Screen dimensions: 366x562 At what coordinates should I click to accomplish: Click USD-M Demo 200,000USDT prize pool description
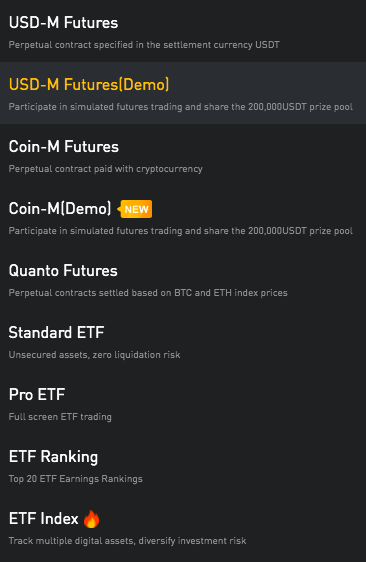[181, 107]
